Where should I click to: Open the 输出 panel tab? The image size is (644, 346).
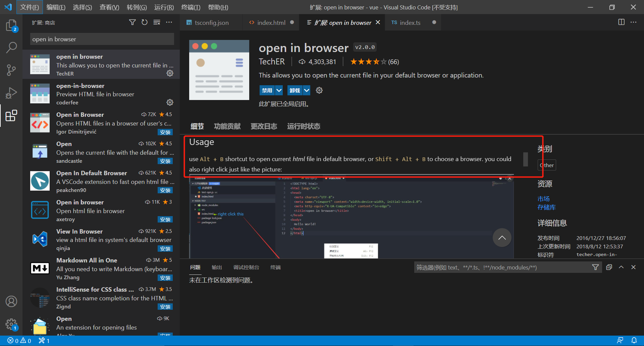(217, 267)
